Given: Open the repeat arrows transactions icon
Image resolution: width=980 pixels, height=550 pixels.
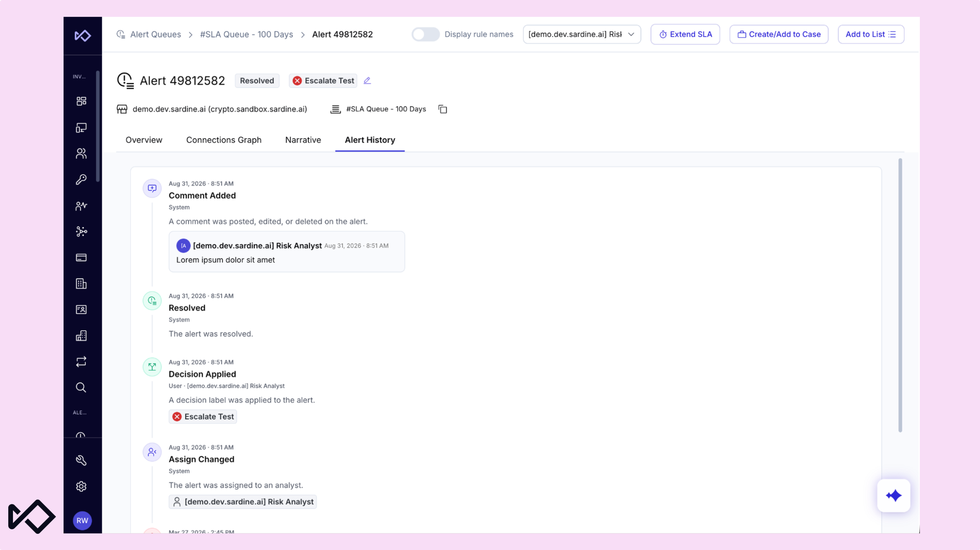Looking at the screenshot, I should (81, 361).
